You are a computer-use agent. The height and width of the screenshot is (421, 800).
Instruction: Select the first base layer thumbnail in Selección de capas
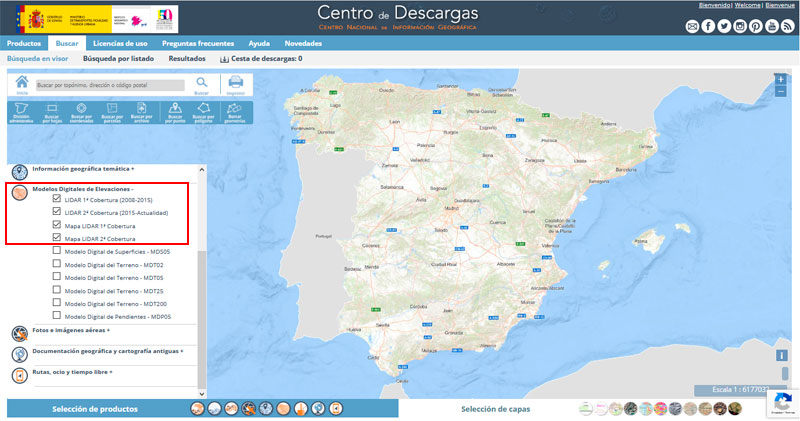[586, 408]
